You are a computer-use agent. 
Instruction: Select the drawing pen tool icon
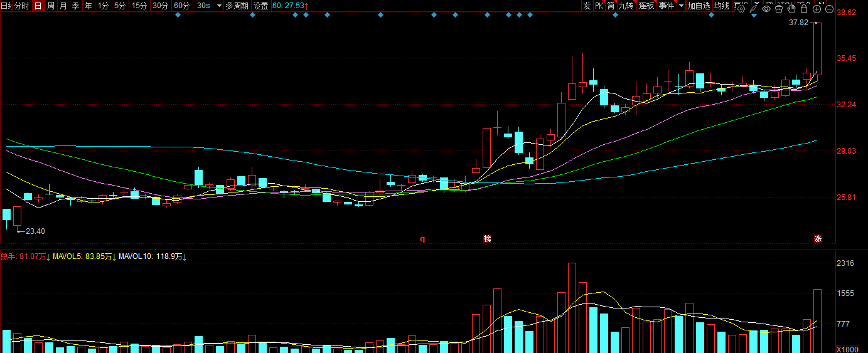tap(754, 9)
